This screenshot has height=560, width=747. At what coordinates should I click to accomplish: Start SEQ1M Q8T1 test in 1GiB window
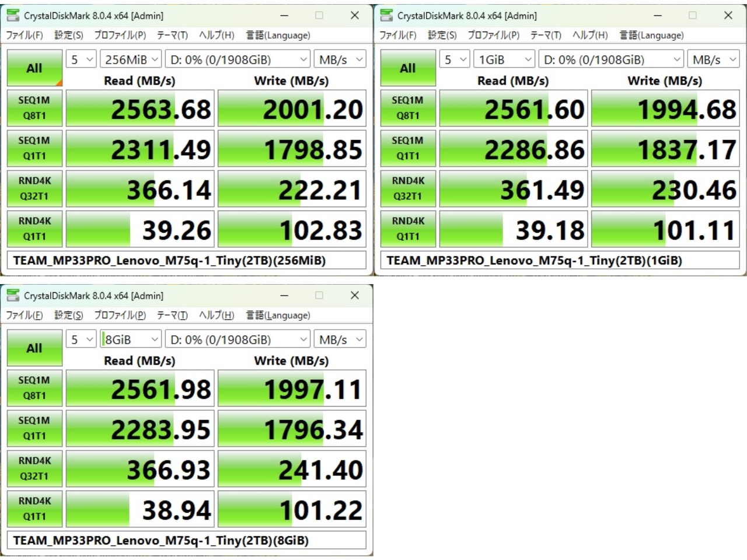[x=408, y=108]
